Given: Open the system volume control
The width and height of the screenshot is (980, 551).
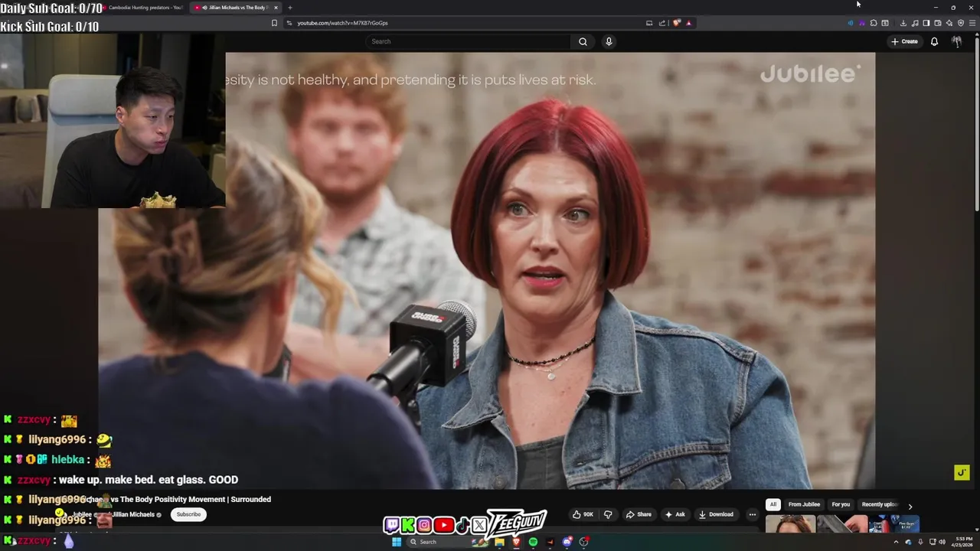Looking at the screenshot, I should tap(942, 542).
